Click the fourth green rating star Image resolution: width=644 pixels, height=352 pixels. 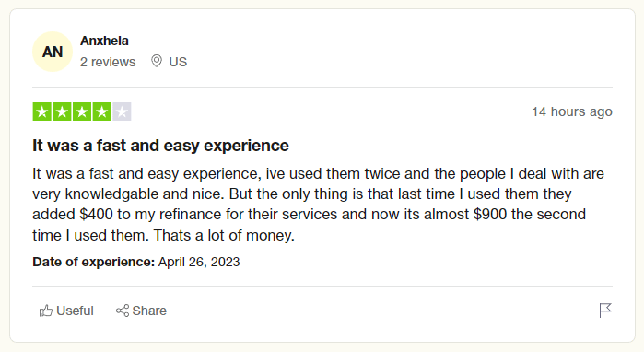click(102, 111)
